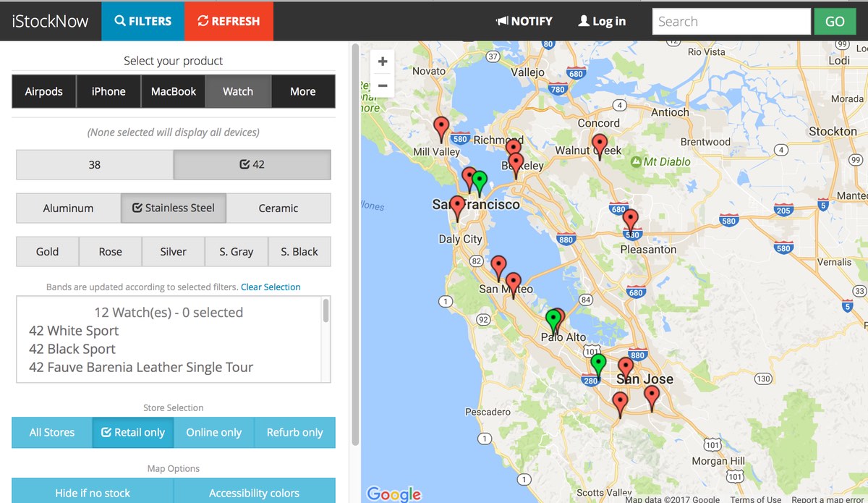The width and height of the screenshot is (868, 503).
Task: Click Report a map error link
Action: coord(827,499)
